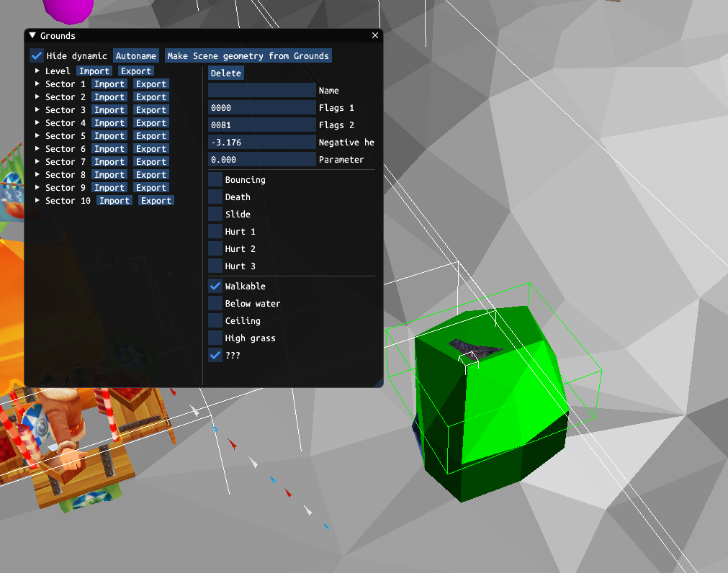Enable the Hurt 1 checkbox

(215, 232)
